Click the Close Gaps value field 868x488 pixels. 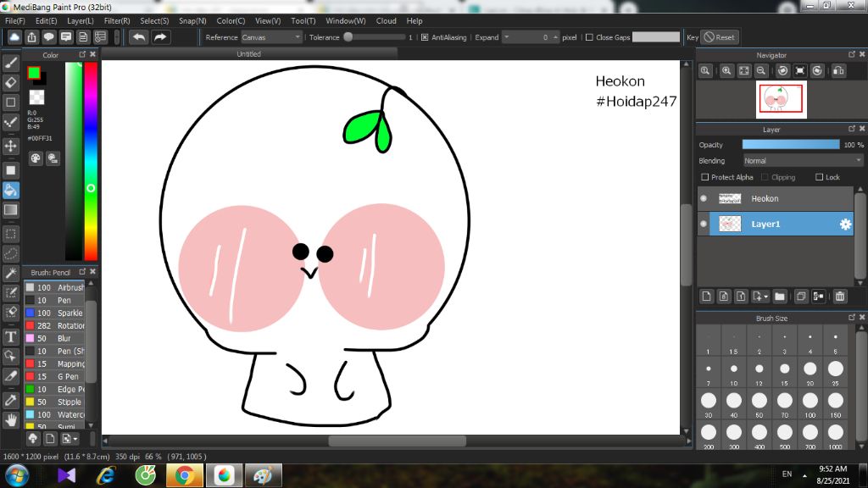656,37
